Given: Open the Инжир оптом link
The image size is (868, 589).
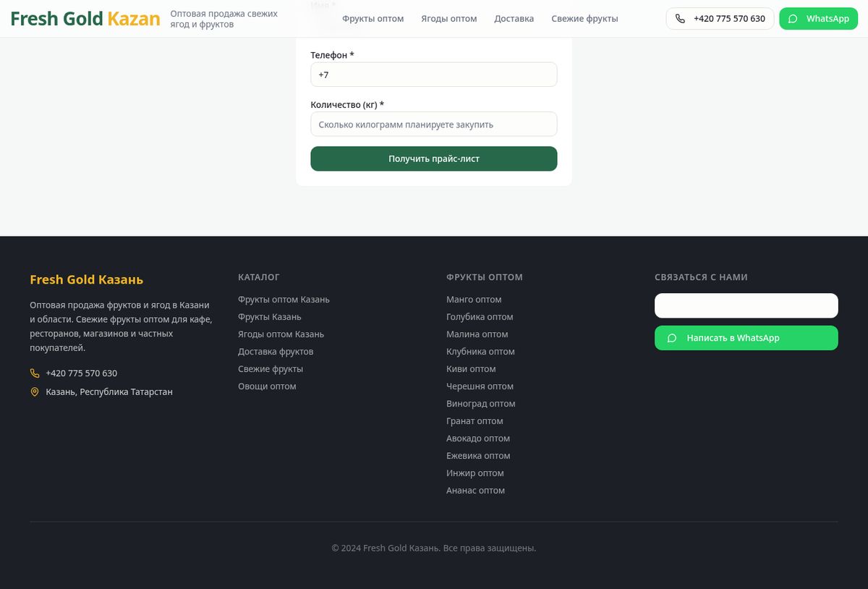Looking at the screenshot, I should 475,473.
